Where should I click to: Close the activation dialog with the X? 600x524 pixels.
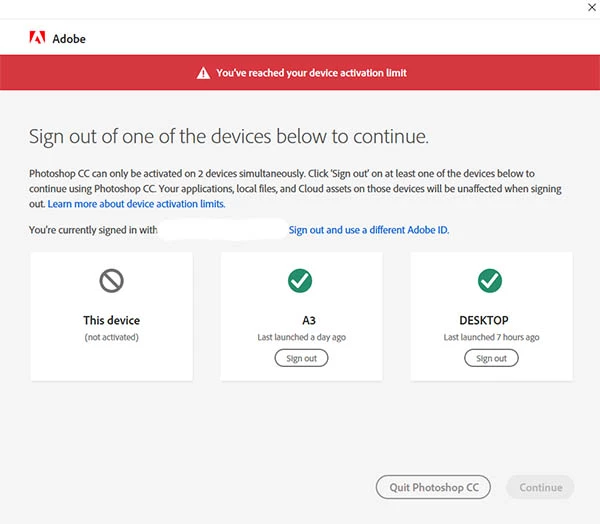[x=592, y=7]
